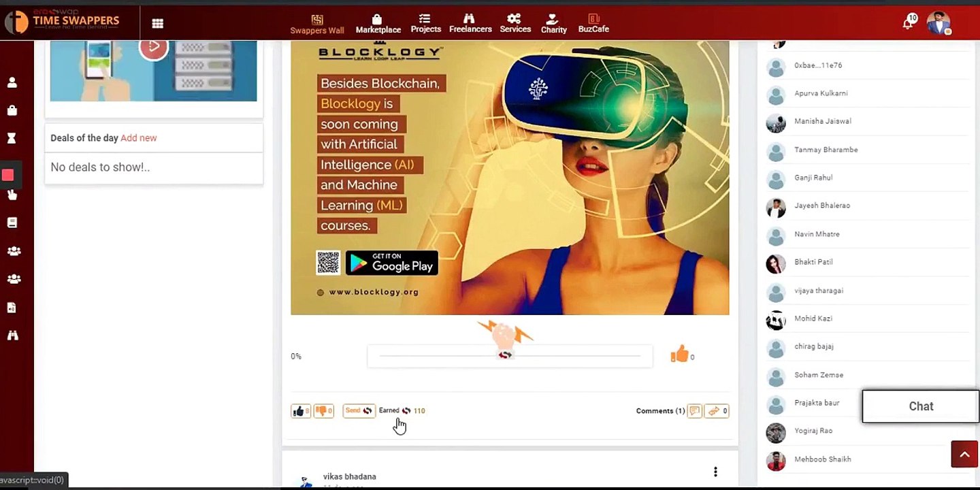
Task: Select the highlighted red square sidebar icon
Action: click(8, 175)
